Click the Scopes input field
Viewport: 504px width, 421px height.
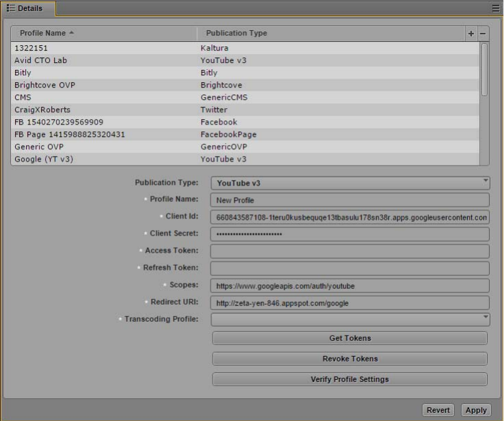[x=350, y=286]
